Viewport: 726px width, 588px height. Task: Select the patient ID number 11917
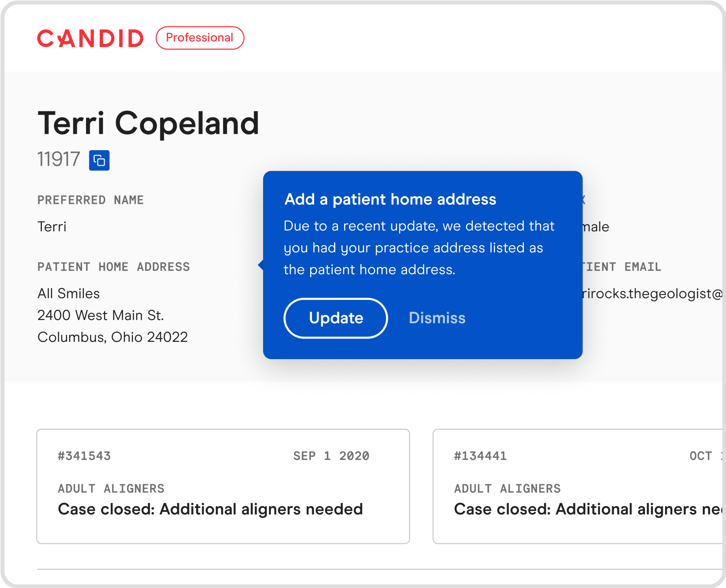click(59, 160)
